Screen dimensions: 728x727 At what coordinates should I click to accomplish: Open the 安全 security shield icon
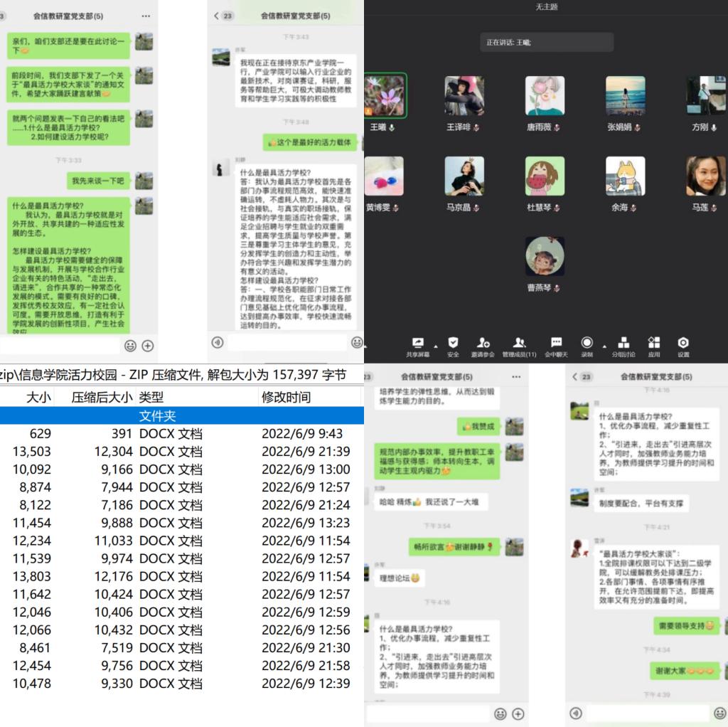click(x=453, y=343)
